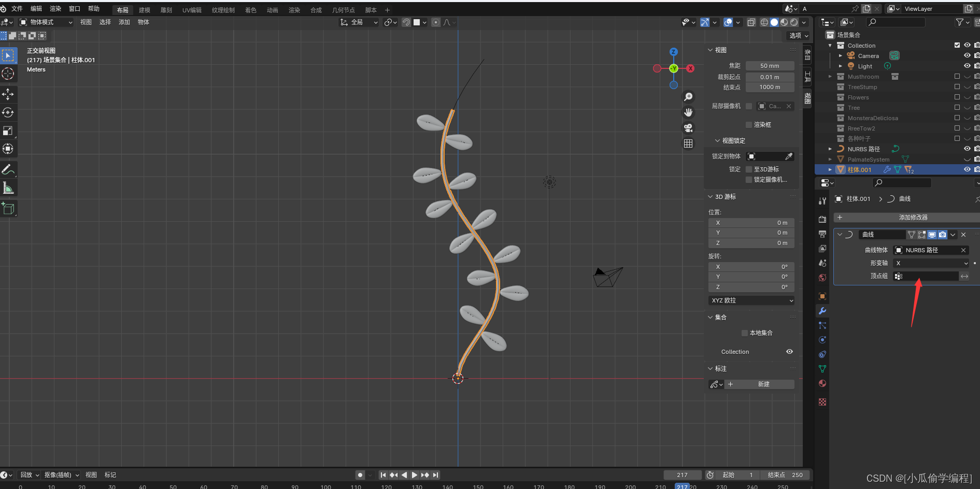The image size is (980, 489).
Task: Collapse the 3D 游标 panel
Action: tap(711, 197)
